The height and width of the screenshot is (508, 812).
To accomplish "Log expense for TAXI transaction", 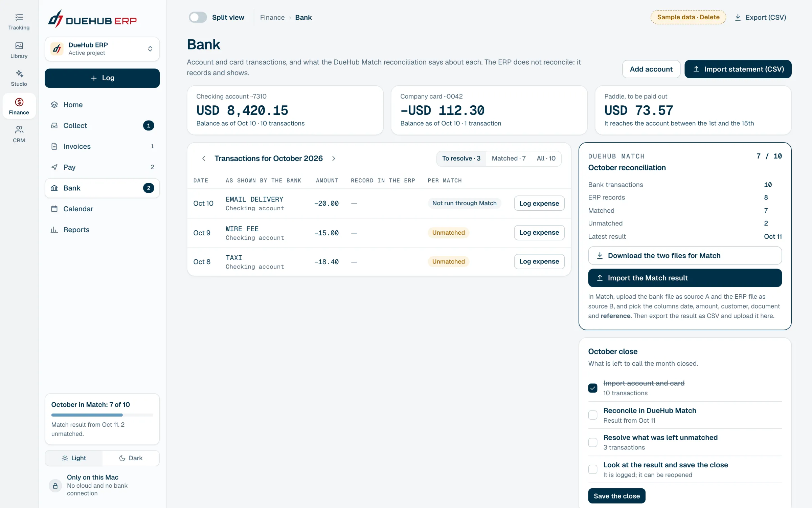I will tap(539, 261).
